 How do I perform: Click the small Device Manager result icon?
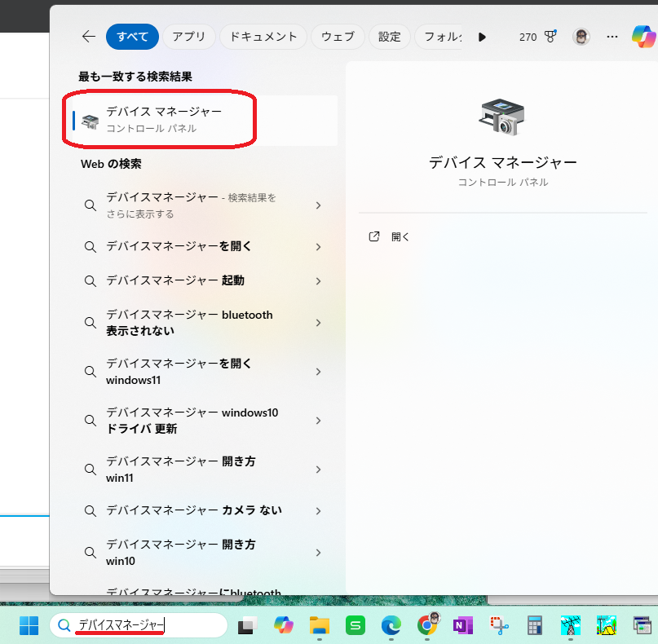click(x=90, y=121)
